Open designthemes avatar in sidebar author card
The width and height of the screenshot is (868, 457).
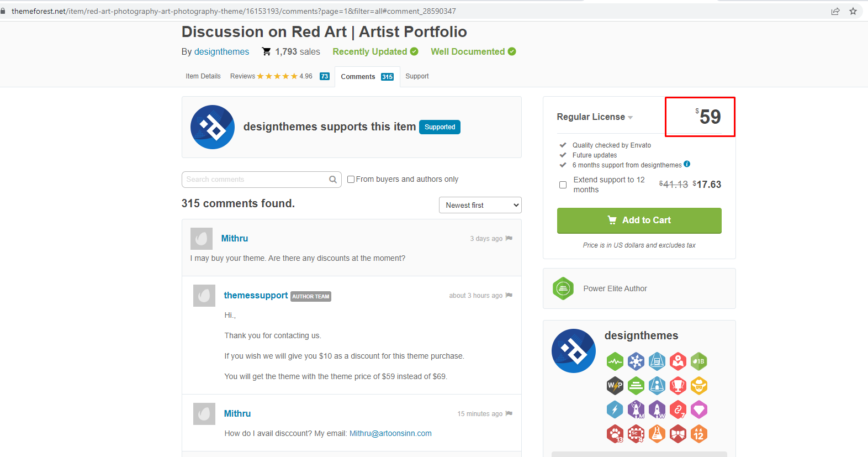574,351
